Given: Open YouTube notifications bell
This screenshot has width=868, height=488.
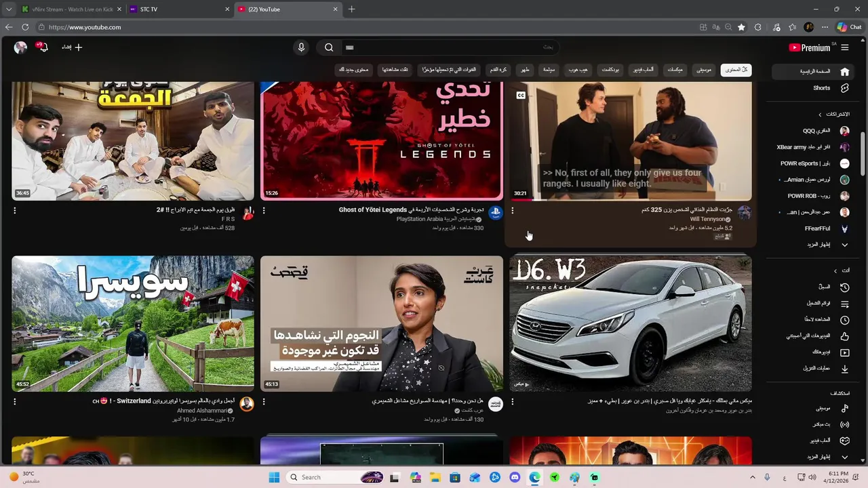Looking at the screenshot, I should [43, 47].
